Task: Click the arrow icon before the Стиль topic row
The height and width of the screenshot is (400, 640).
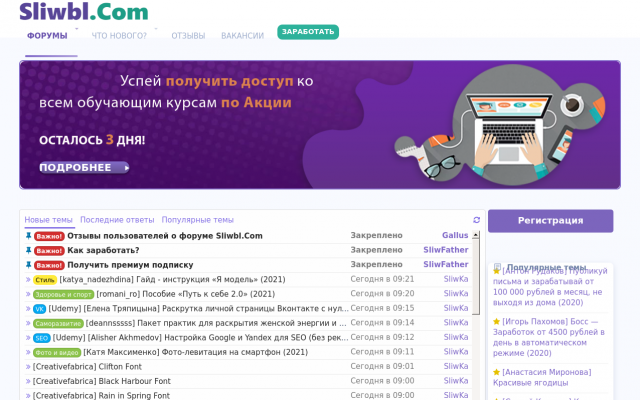Action: point(28,280)
